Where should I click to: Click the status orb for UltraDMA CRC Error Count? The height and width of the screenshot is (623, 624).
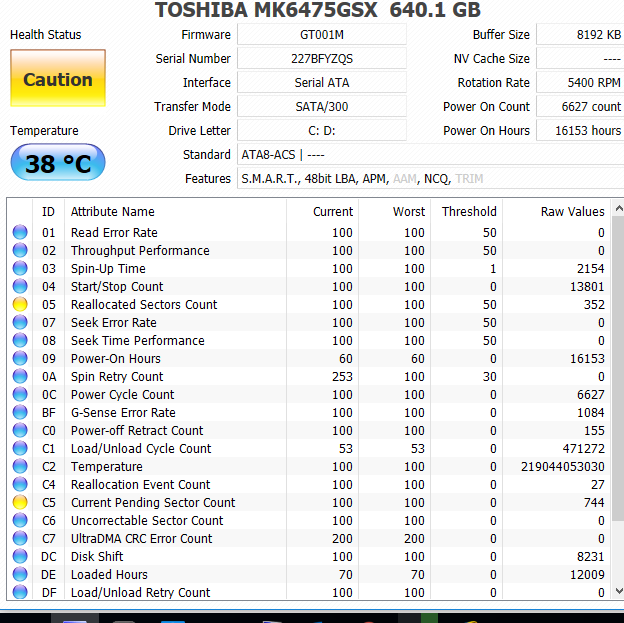pyautogui.click(x=20, y=539)
